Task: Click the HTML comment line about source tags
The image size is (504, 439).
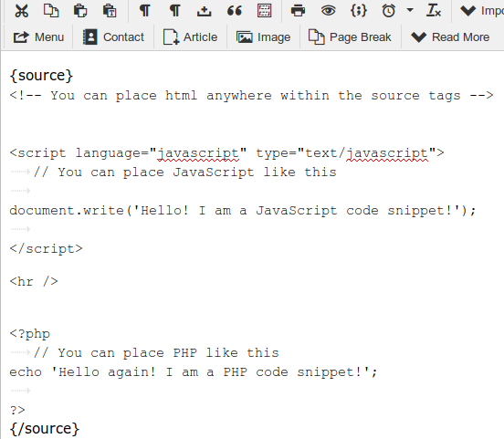Action: click(251, 96)
